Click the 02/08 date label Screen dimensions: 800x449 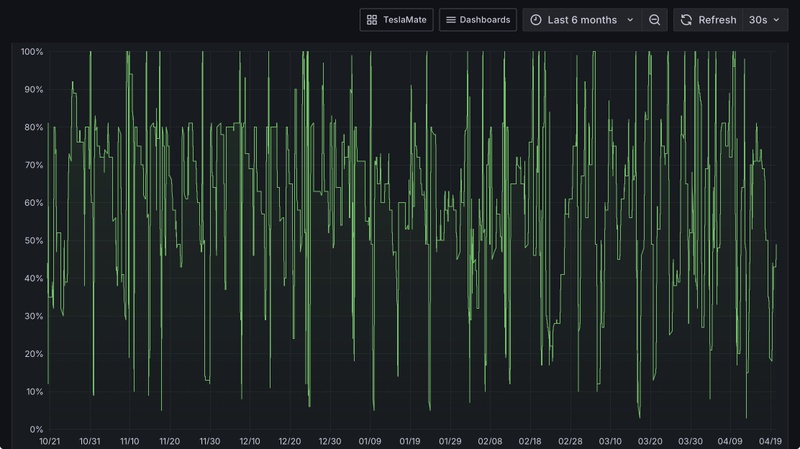click(x=490, y=441)
